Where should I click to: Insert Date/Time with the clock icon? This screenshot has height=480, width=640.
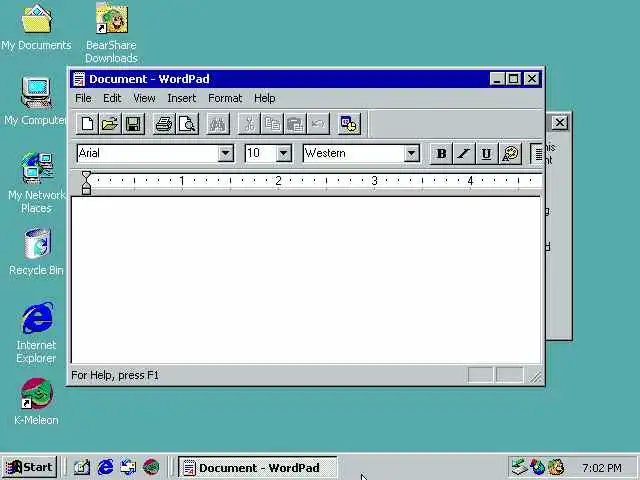tap(349, 124)
